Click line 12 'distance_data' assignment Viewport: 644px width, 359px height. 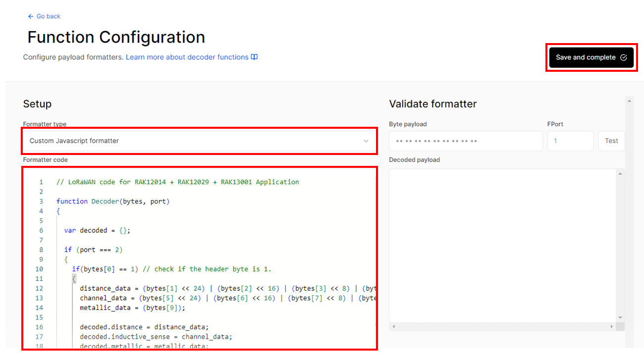click(x=227, y=288)
